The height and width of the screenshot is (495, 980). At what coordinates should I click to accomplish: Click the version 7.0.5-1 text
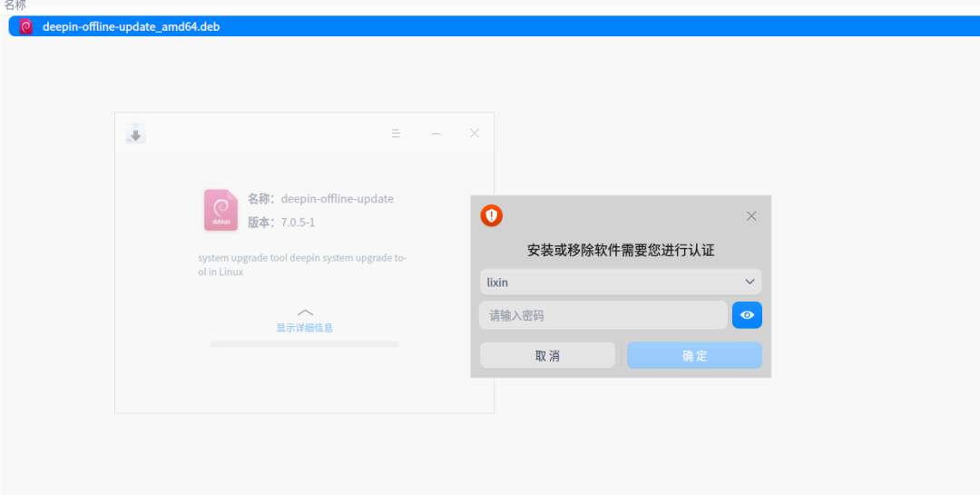point(299,223)
